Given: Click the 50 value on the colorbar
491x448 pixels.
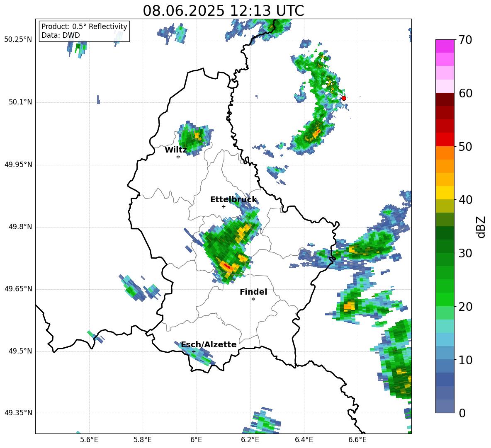Looking at the screenshot, I should click(465, 146).
